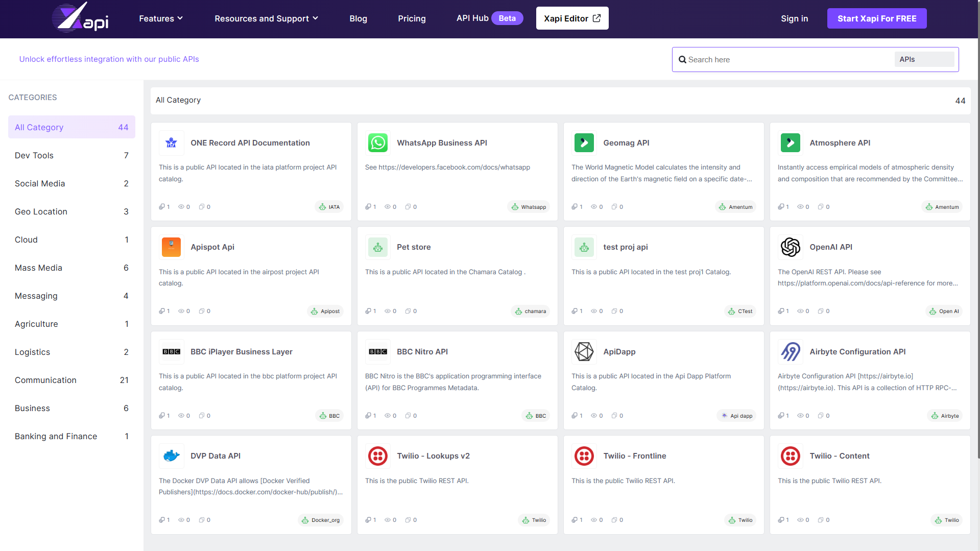Click the views eye icon on Pet store card

(x=388, y=311)
